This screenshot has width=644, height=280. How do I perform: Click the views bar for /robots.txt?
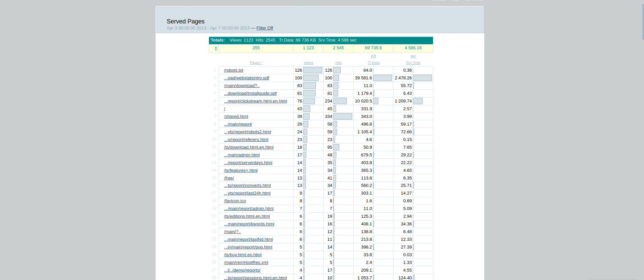click(313, 70)
